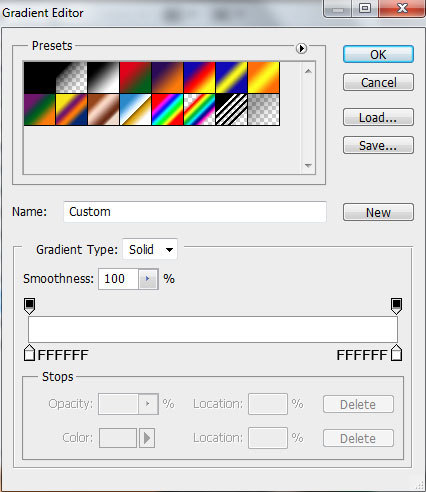Open the Smoothness slider arrow
The height and width of the screenshot is (492, 426).
[x=148, y=279]
